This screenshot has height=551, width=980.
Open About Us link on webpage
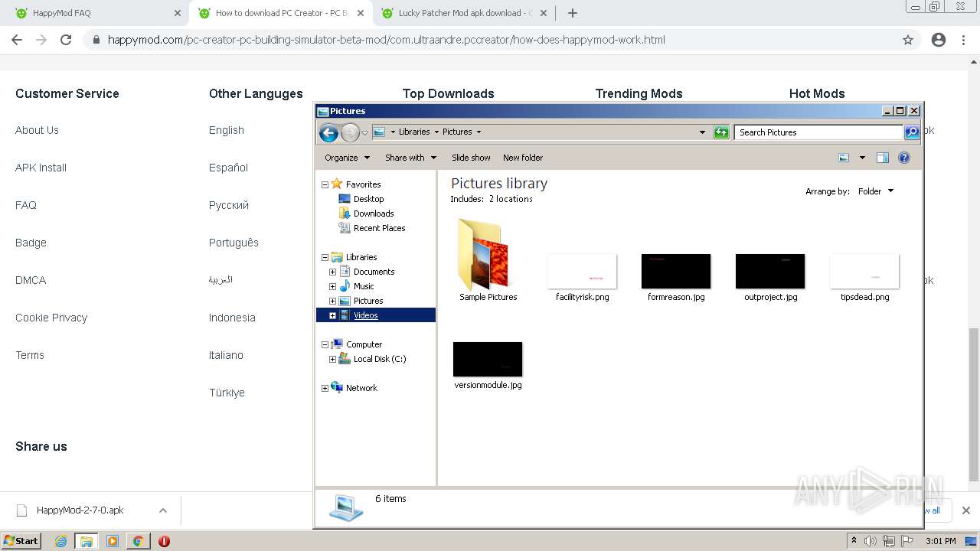click(x=37, y=130)
